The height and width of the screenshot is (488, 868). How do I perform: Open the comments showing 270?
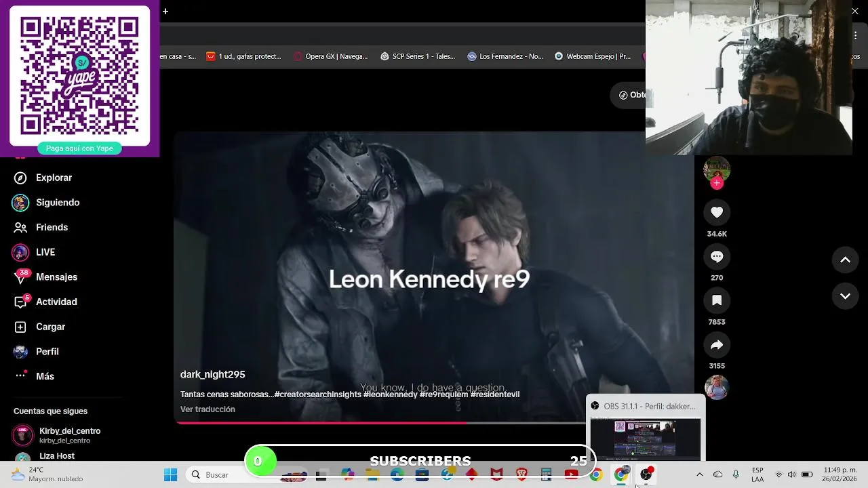tap(717, 256)
